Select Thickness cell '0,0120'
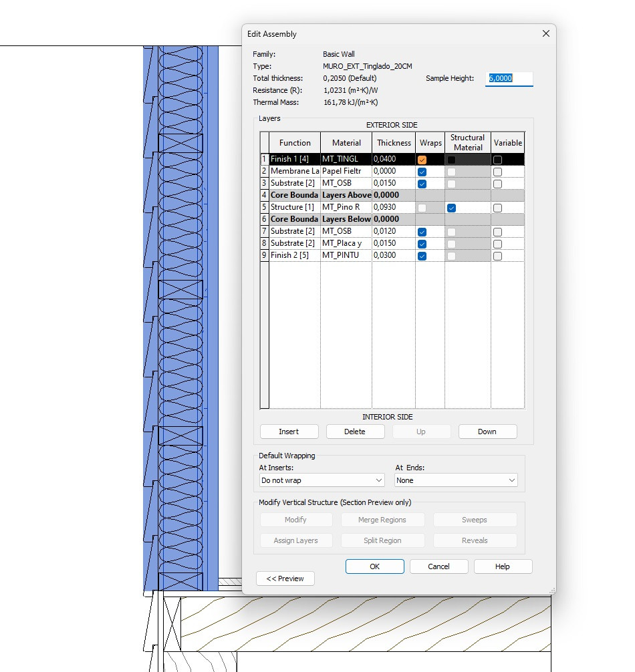The height and width of the screenshot is (672, 635). [394, 231]
